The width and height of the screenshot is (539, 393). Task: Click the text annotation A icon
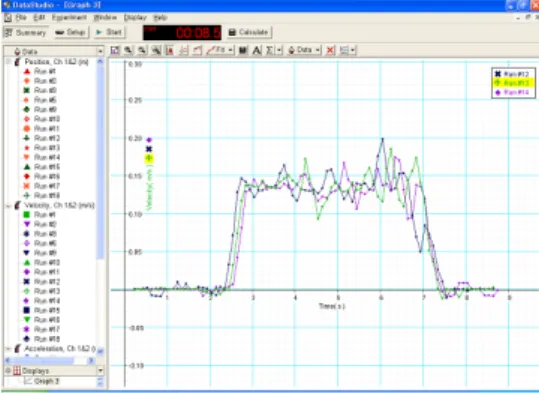(256, 50)
